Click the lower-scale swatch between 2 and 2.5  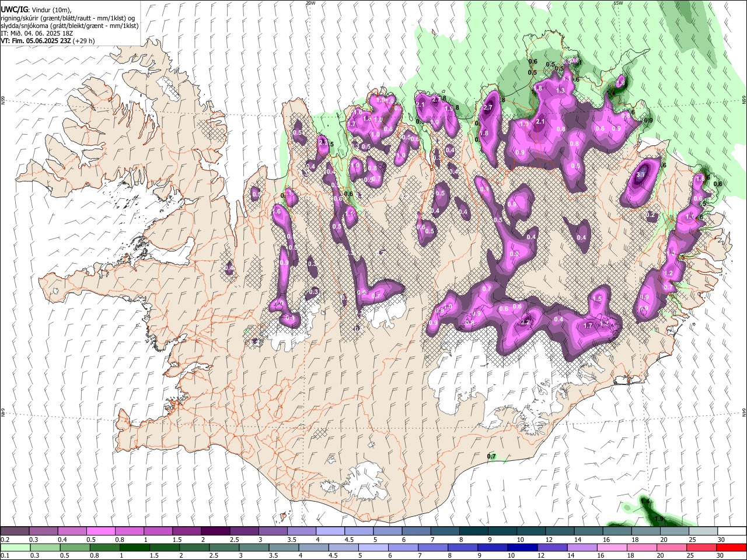click(x=194, y=547)
